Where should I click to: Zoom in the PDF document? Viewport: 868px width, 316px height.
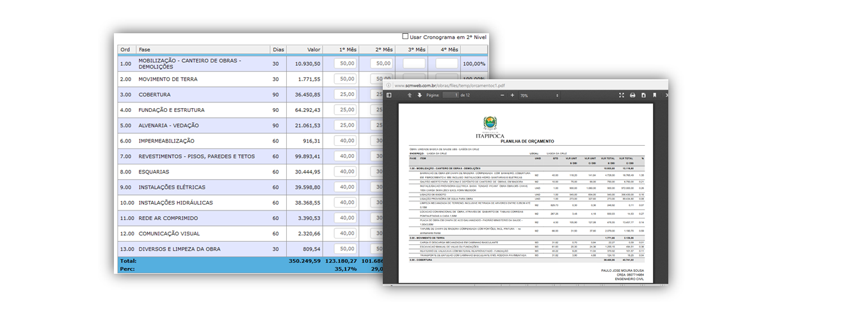click(512, 95)
